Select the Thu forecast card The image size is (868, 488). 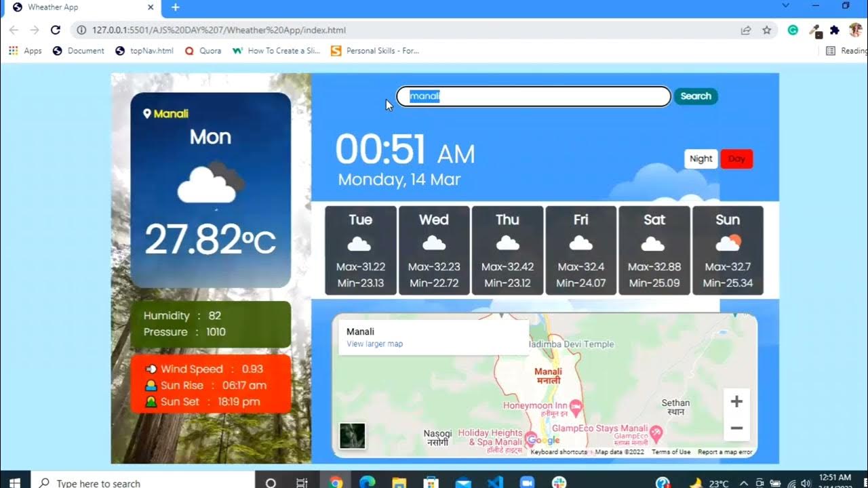(507, 250)
